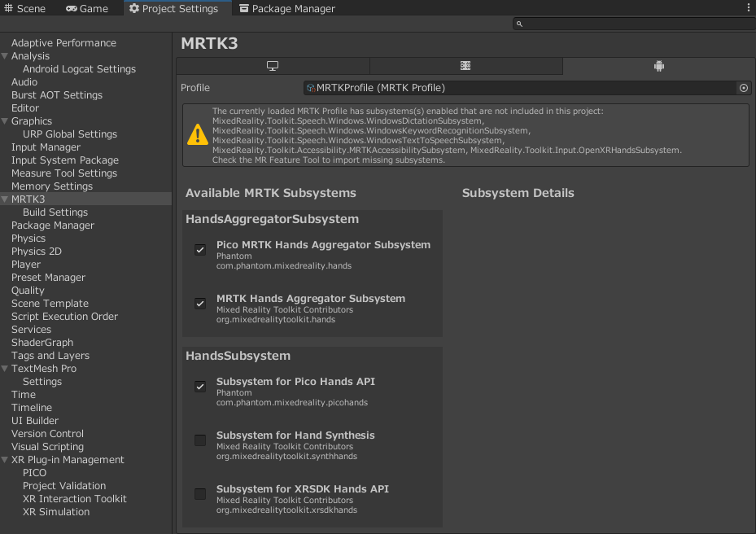Screen dimensions: 756x534
Task: Select Input Manager settings
Action: pos(46,147)
